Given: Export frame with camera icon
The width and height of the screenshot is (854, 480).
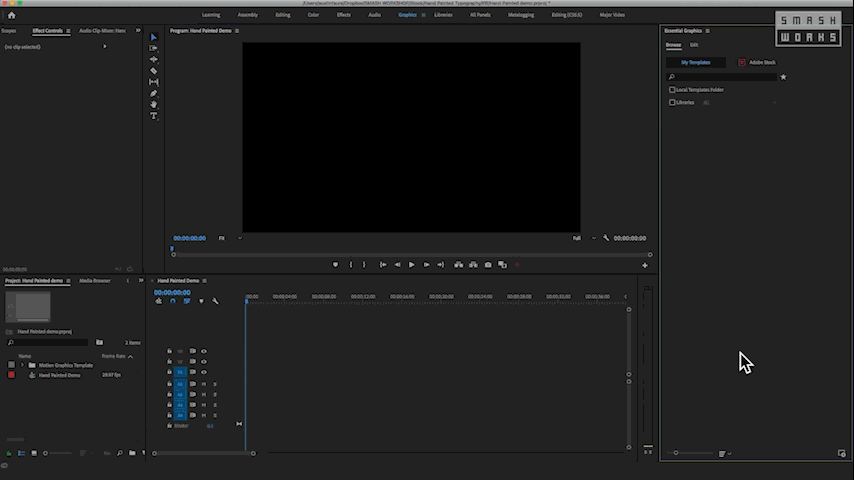Looking at the screenshot, I should click(x=488, y=265).
